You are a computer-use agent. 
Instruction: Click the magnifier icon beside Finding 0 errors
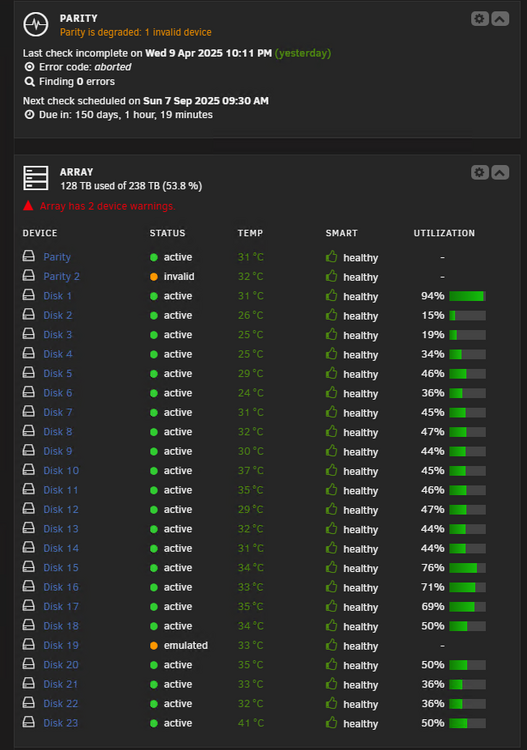[x=30, y=82]
